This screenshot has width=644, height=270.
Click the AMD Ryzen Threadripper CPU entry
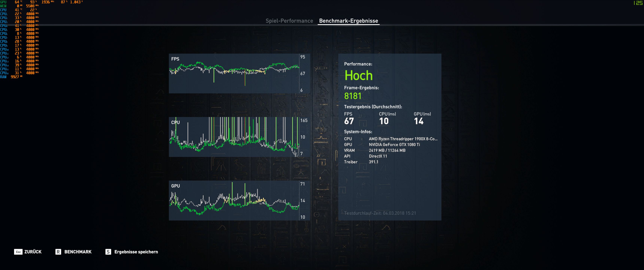click(403, 139)
